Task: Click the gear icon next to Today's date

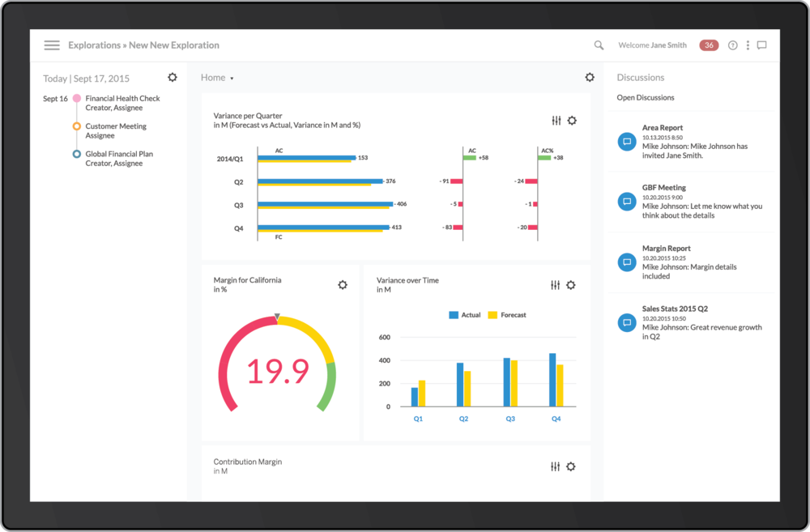Action: 173,77
